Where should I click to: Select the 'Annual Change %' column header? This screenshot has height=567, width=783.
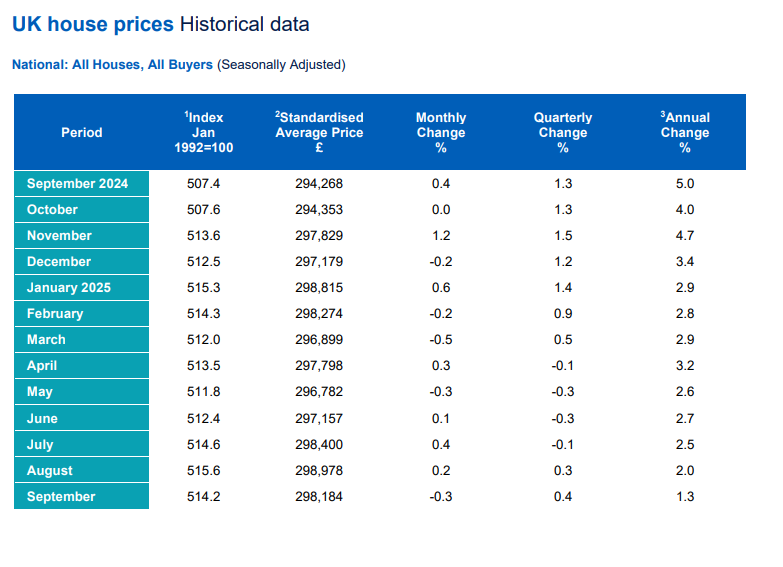coord(685,132)
